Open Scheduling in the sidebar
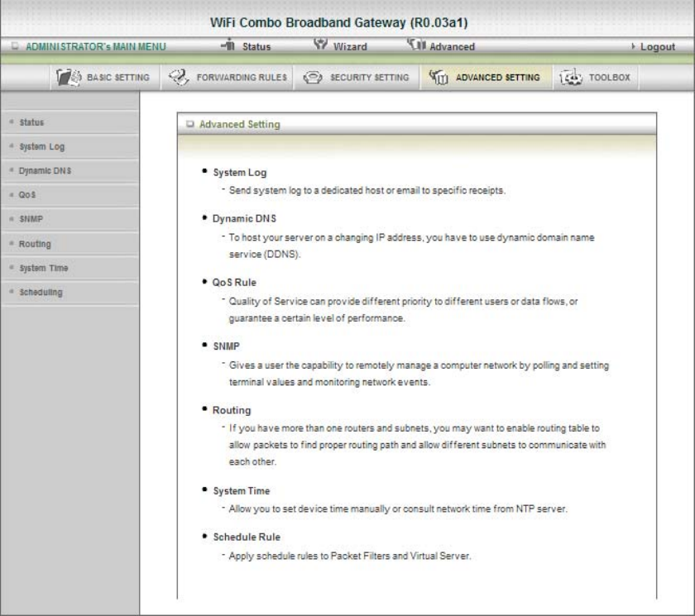Screen dimensions: 695x616 [69, 292]
